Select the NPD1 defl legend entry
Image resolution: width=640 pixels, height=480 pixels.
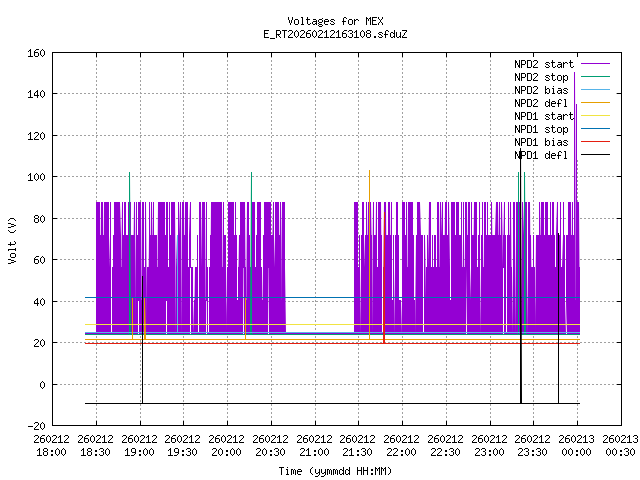541,155
